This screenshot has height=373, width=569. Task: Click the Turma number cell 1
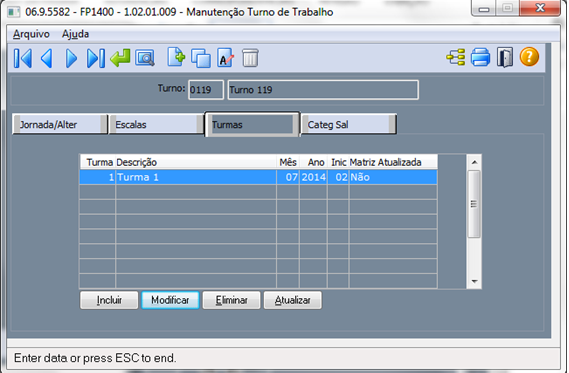[98, 177]
